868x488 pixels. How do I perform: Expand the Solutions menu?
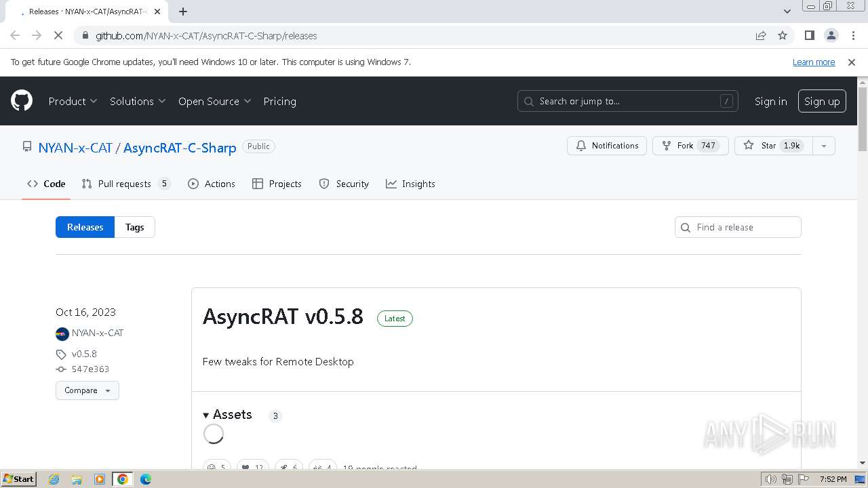point(138,101)
